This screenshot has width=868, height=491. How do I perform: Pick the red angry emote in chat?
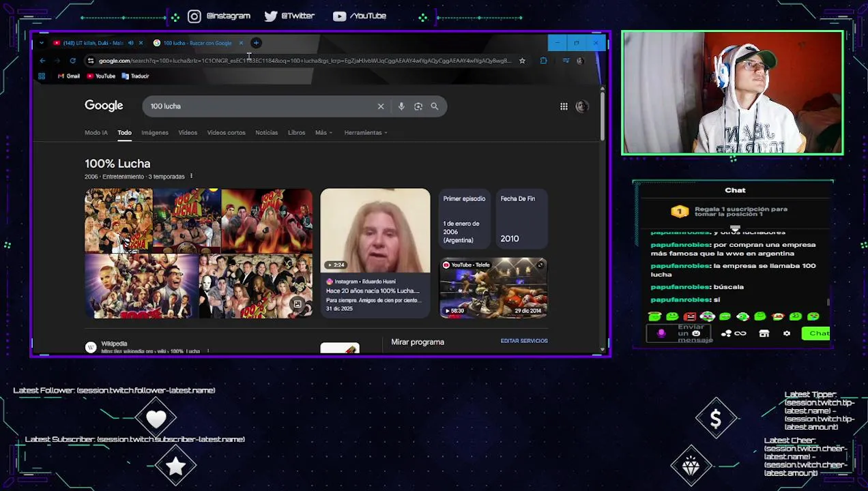690,316
